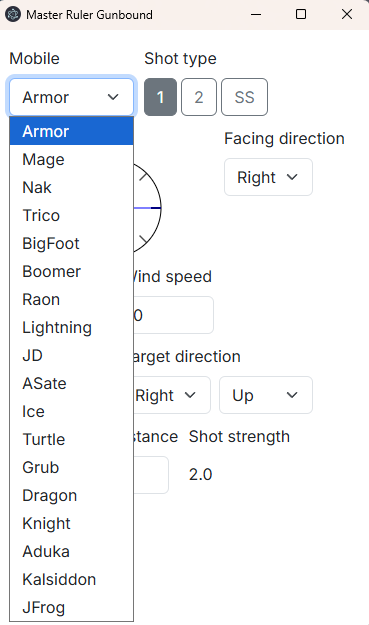Screen dimensions: 369x625
Task: Choose Turtle from the mobile list
Action: pyautogui.click(x=71, y=439)
